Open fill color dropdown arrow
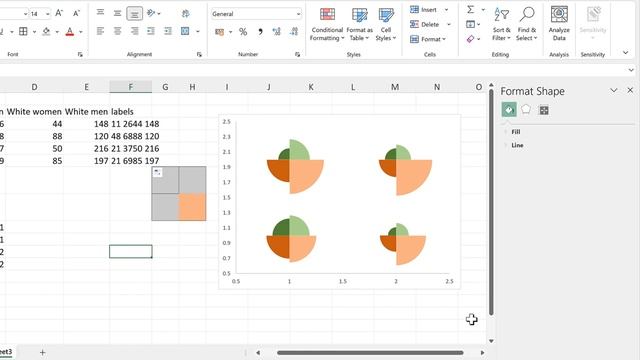This screenshot has width=640, height=360. (x=57, y=32)
